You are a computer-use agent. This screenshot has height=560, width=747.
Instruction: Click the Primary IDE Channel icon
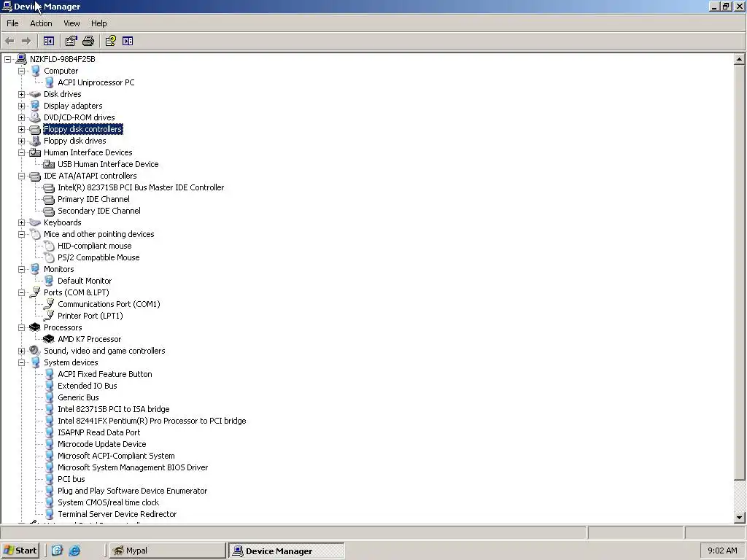[x=49, y=199]
